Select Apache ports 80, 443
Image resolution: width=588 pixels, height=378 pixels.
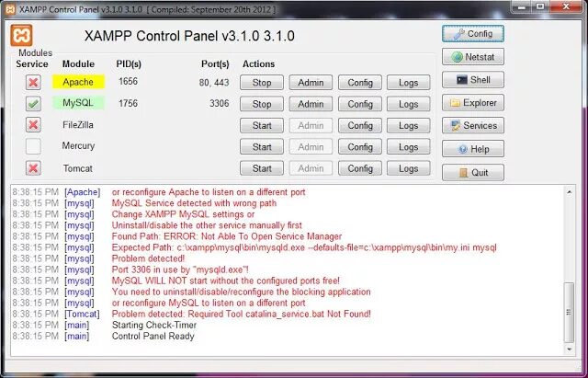(214, 83)
